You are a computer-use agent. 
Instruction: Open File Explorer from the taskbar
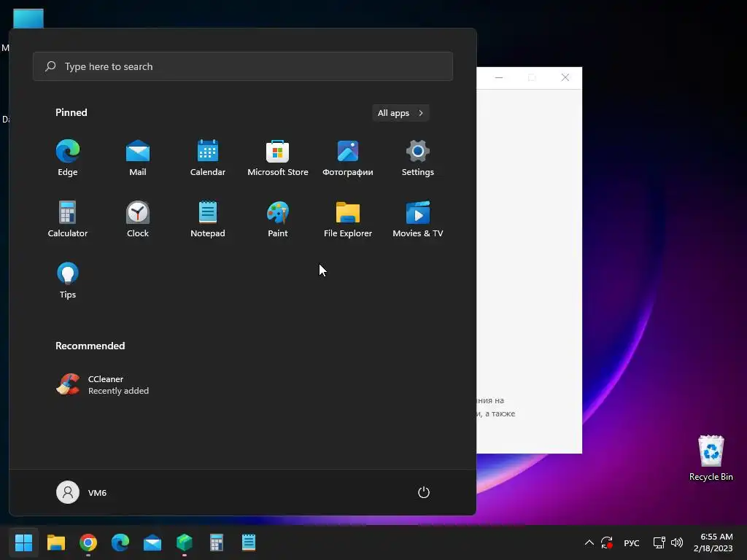pos(55,542)
